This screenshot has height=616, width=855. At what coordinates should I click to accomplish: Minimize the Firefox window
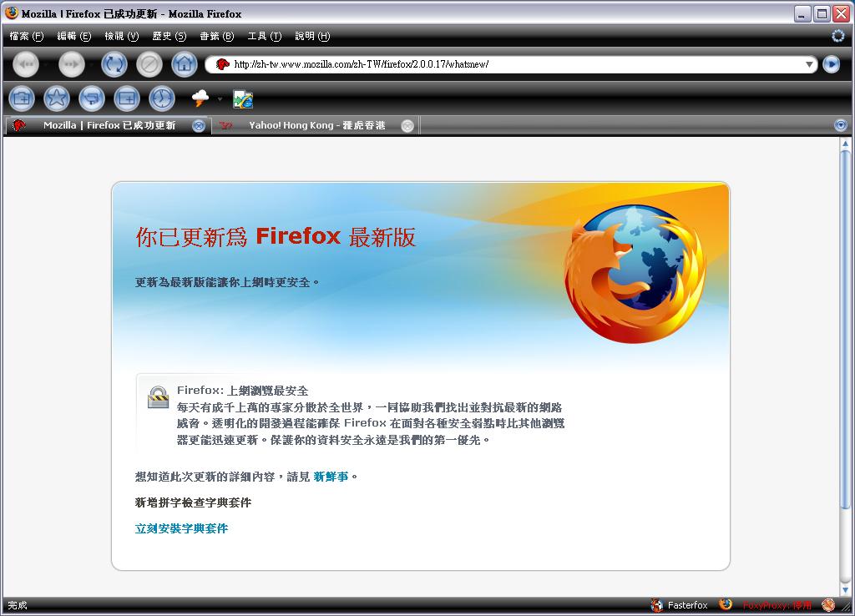tap(802, 13)
